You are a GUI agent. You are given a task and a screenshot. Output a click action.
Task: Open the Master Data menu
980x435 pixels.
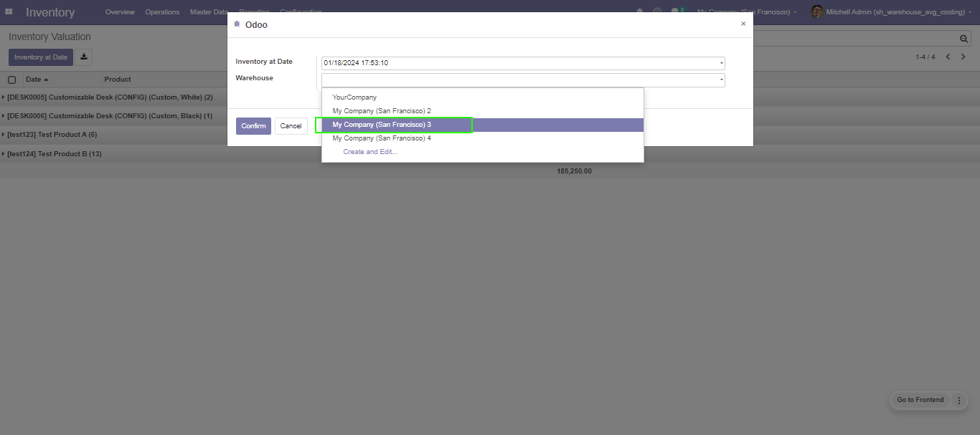click(209, 12)
